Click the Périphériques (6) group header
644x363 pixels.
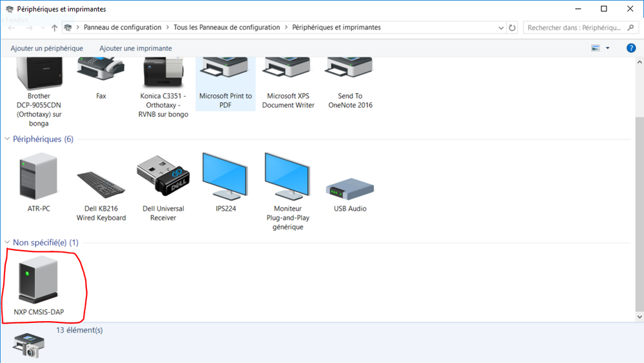point(43,139)
